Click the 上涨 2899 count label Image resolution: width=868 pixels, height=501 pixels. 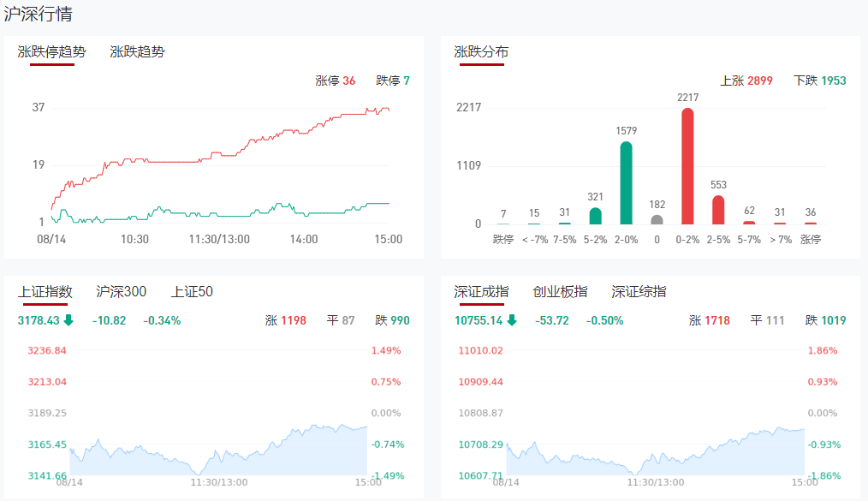tap(746, 81)
